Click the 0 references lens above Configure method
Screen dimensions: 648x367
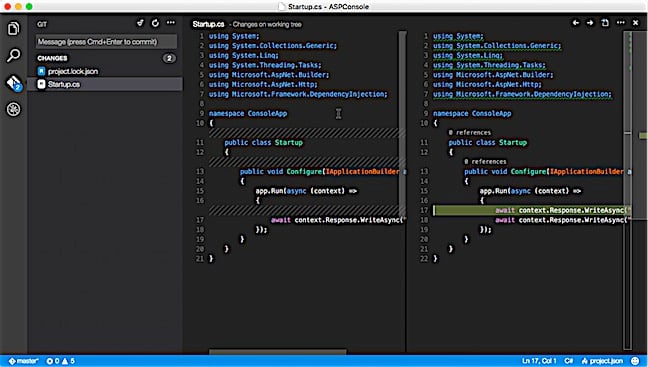(x=485, y=162)
